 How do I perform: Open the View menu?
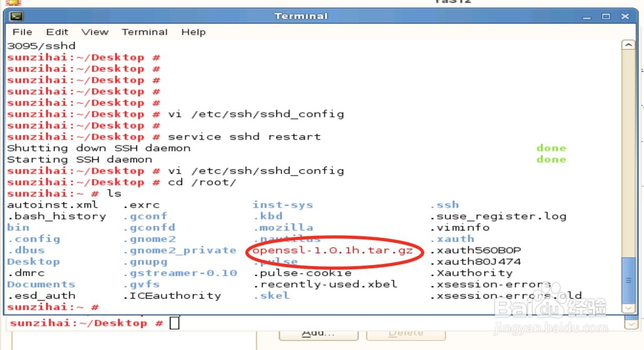[x=95, y=32]
